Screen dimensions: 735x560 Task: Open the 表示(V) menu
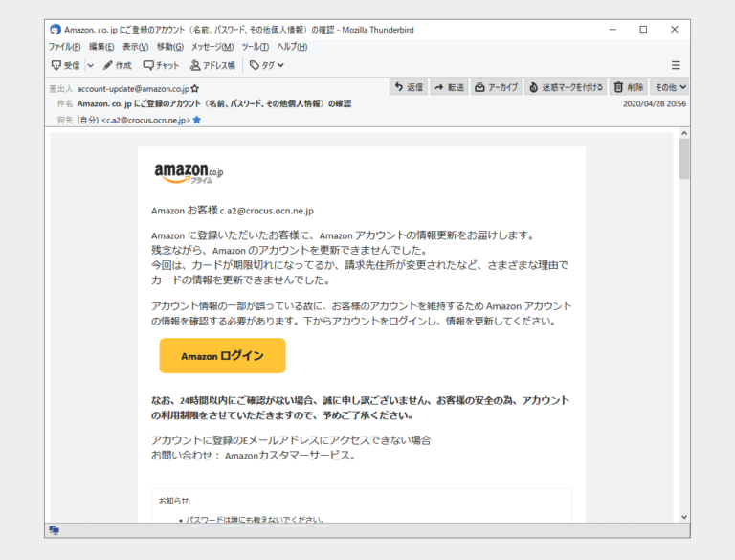(136, 47)
